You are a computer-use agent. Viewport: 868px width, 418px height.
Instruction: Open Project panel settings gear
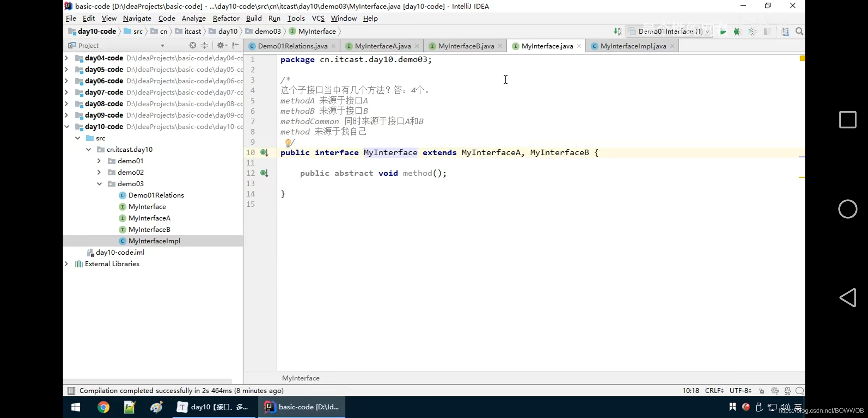coord(222,45)
